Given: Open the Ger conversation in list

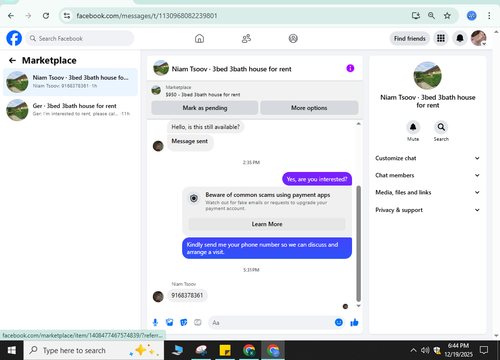Looking at the screenshot, I should pyautogui.click(x=70, y=110).
